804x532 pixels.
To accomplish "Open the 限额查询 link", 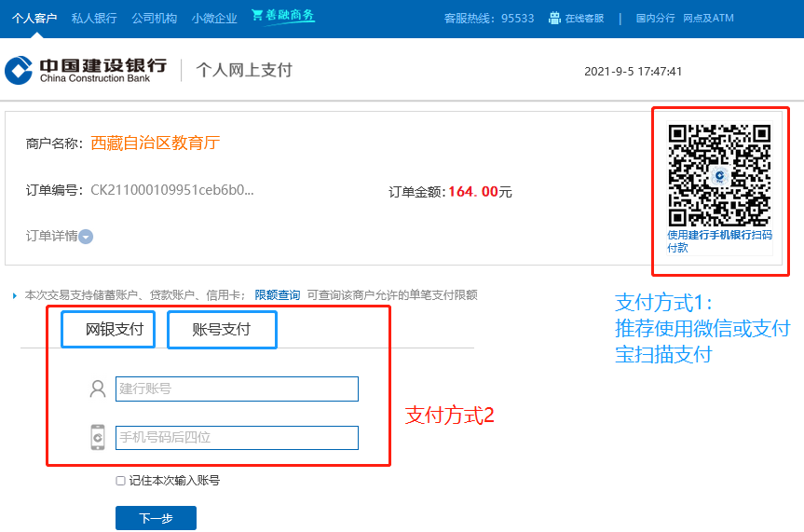I will (x=278, y=295).
